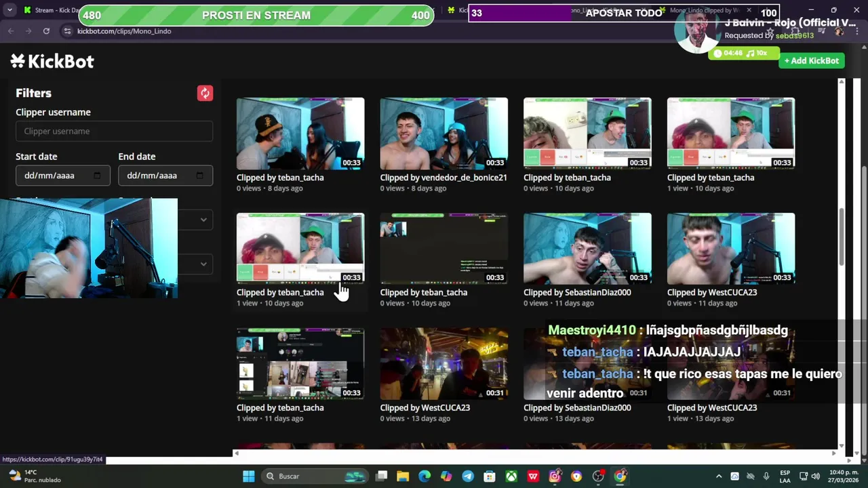
Task: Open the Windows Start menu
Action: click(248, 476)
